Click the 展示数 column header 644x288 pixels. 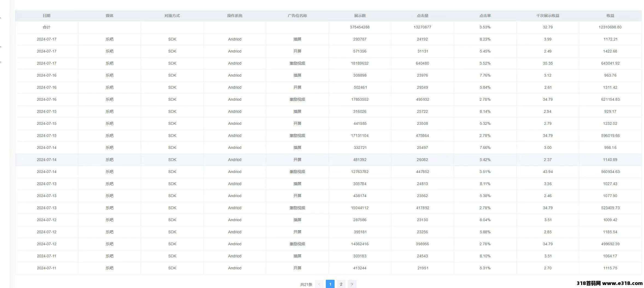coord(360,16)
